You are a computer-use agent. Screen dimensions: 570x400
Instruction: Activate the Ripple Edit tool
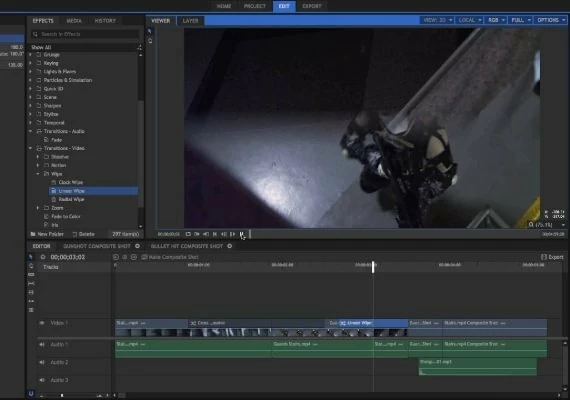pos(31,301)
